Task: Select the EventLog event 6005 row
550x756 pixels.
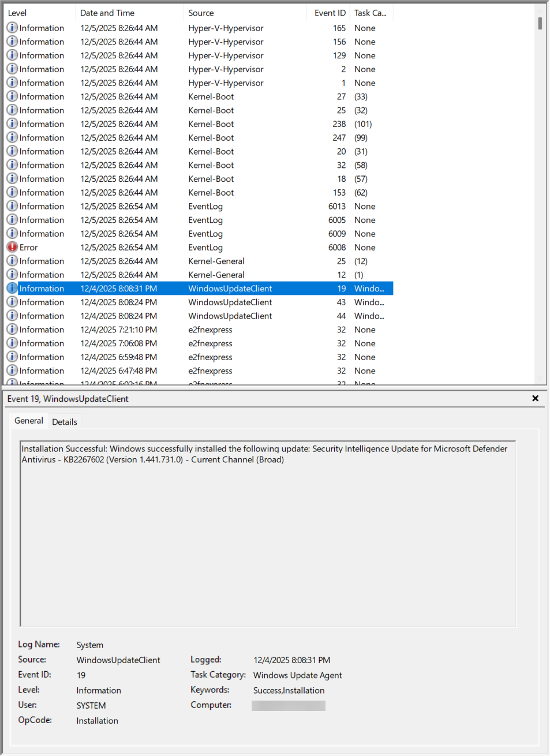Action: pyautogui.click(x=173, y=220)
